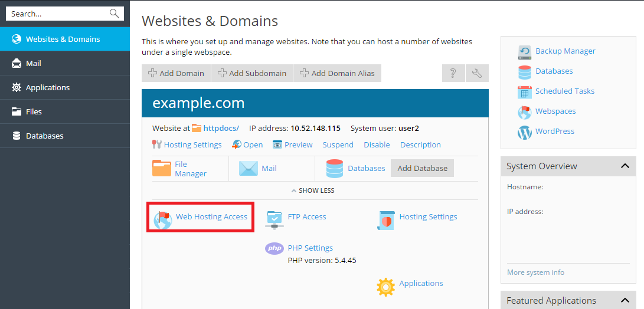Click the Add Subdomain button
This screenshot has height=309, width=644.
252,74
